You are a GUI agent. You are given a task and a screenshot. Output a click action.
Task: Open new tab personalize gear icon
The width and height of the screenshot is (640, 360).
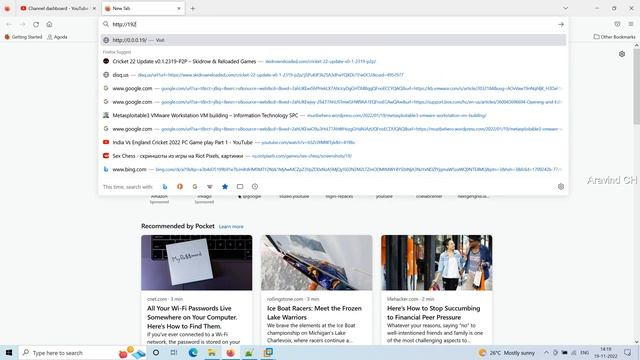622,54
